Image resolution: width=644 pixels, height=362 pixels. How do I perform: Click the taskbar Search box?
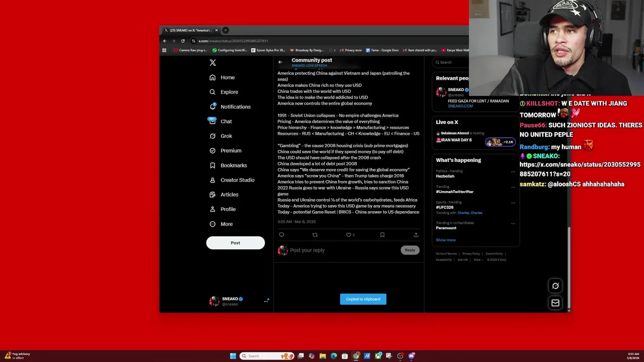[267, 356]
